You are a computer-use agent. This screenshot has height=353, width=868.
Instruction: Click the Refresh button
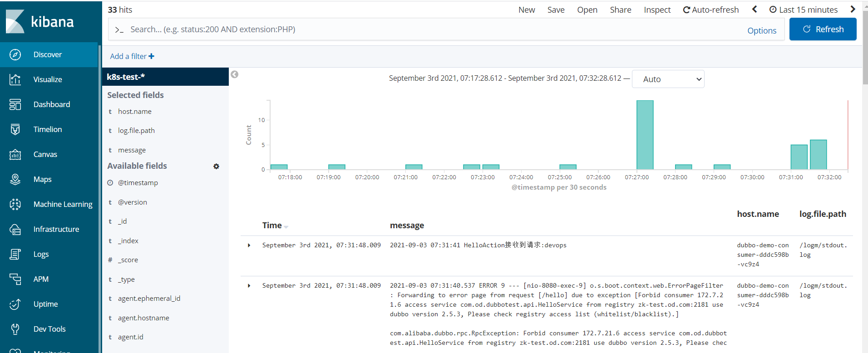823,29
